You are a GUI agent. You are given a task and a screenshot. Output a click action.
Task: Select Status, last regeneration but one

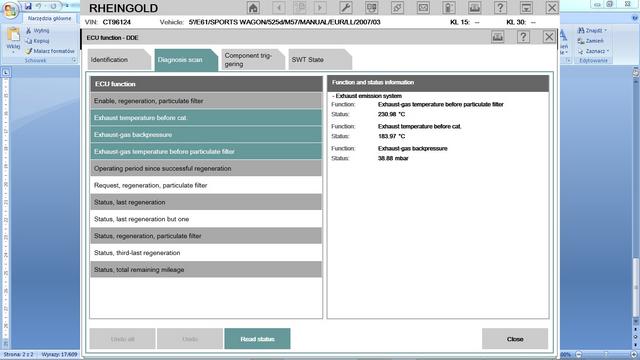(x=206, y=219)
